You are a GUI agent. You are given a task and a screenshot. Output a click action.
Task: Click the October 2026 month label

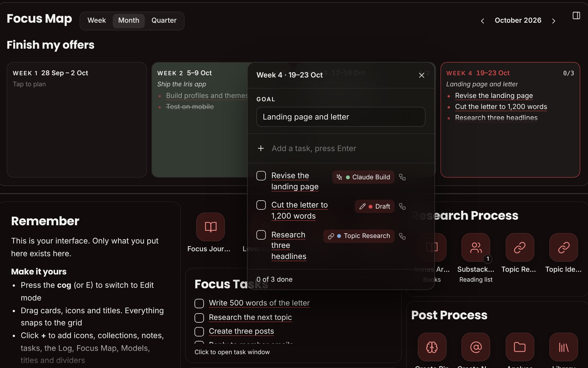[x=518, y=21]
